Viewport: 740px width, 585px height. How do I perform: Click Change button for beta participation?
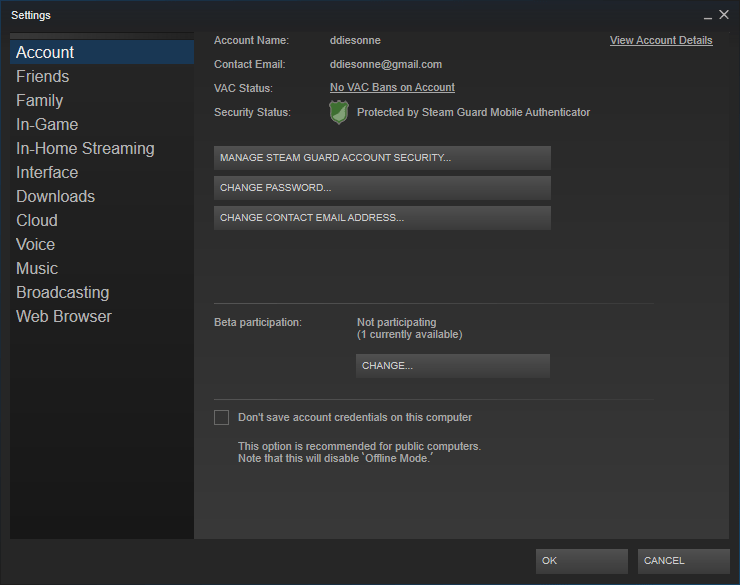pyautogui.click(x=452, y=366)
